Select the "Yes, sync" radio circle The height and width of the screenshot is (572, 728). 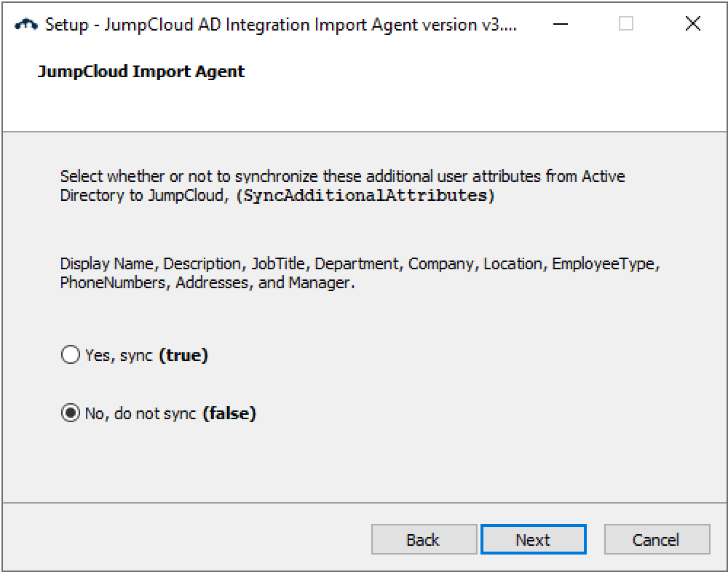[x=70, y=355]
